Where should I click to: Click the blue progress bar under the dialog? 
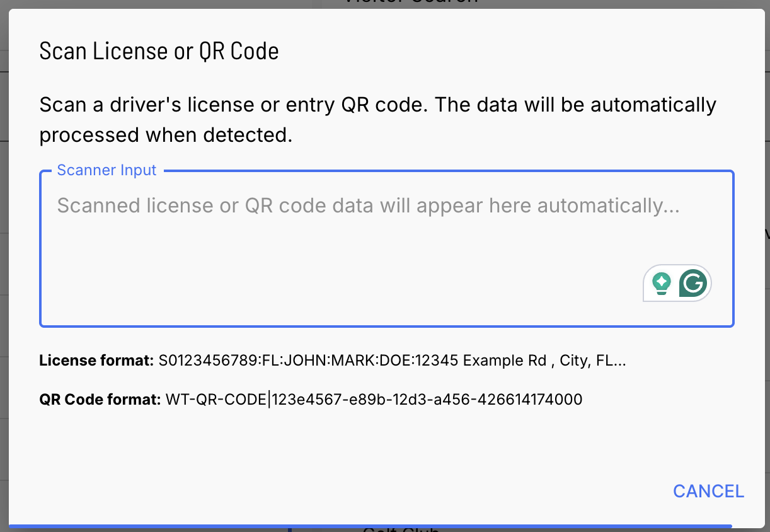(x=370, y=525)
